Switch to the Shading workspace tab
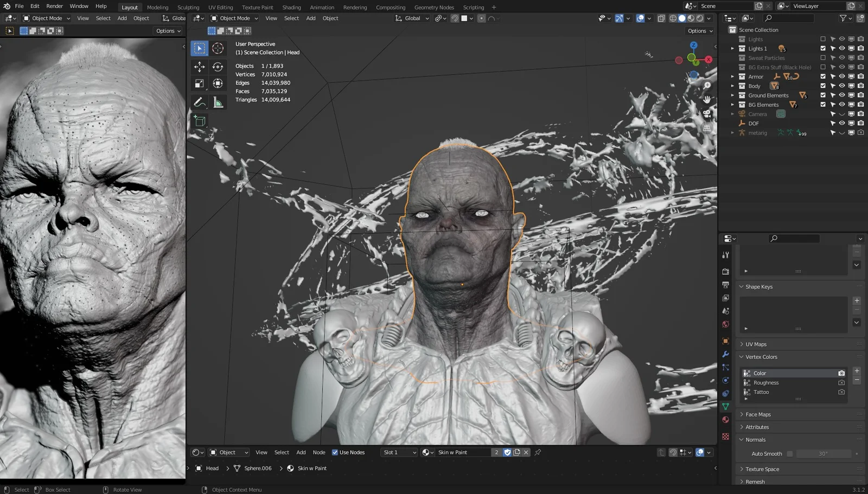Viewport: 868px width, 494px height. pyautogui.click(x=291, y=7)
